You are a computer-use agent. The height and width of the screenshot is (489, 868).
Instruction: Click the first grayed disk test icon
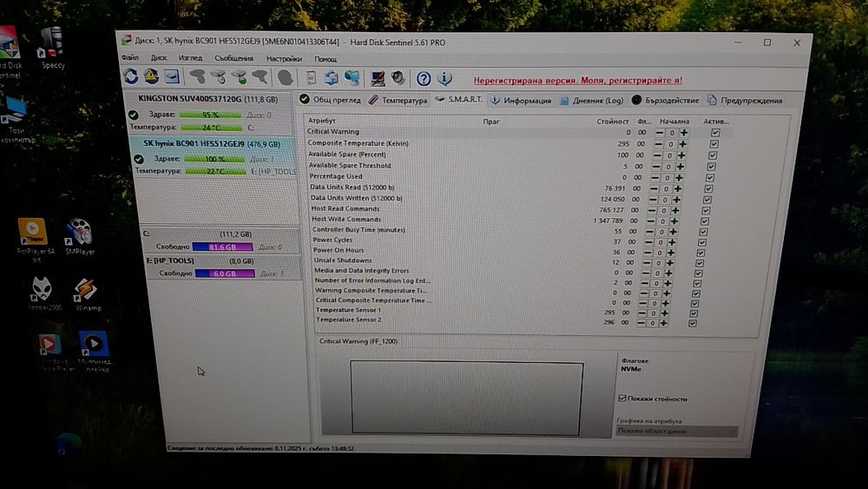tap(197, 77)
